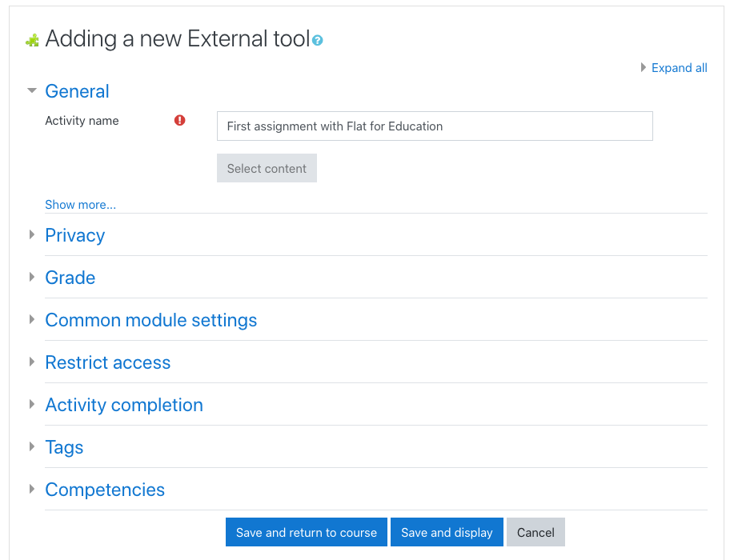Click the Activity name field label
The image size is (730, 560).
click(82, 121)
